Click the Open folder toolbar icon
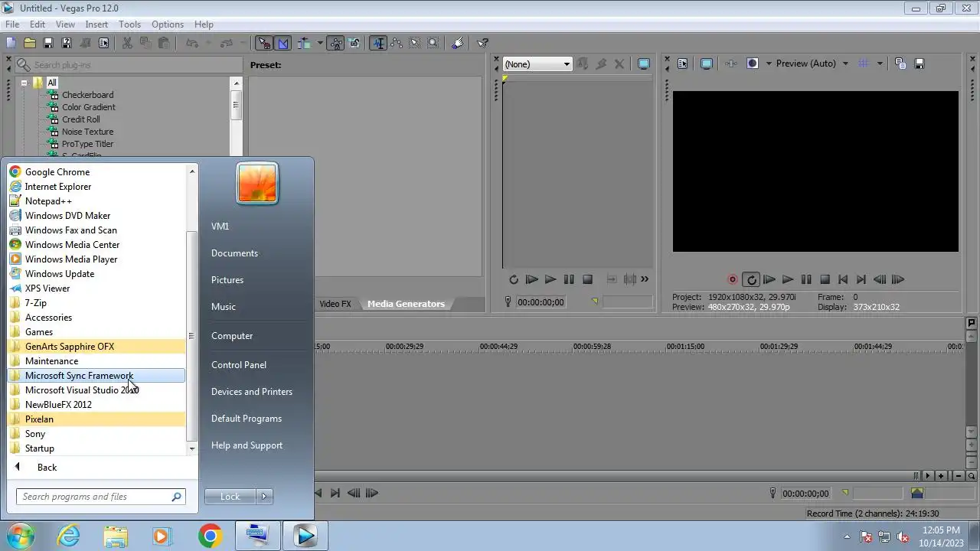Image resolution: width=980 pixels, height=551 pixels. pos(29,44)
